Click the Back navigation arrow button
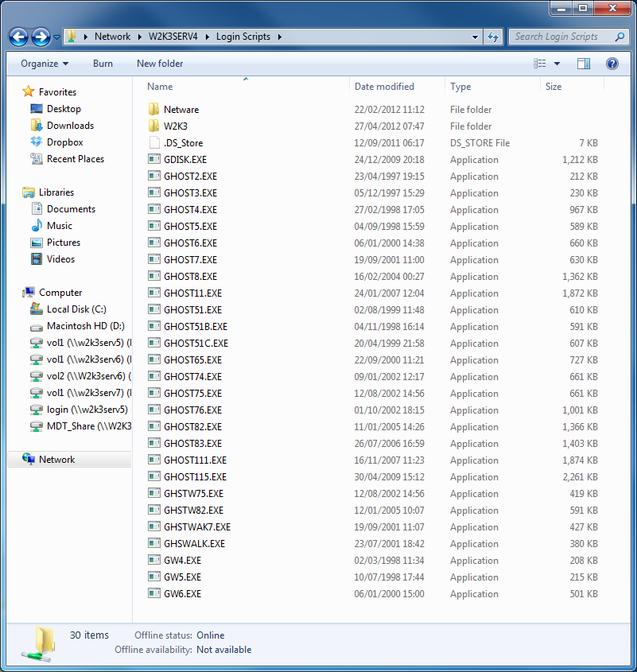The width and height of the screenshot is (637, 672). click(x=19, y=37)
